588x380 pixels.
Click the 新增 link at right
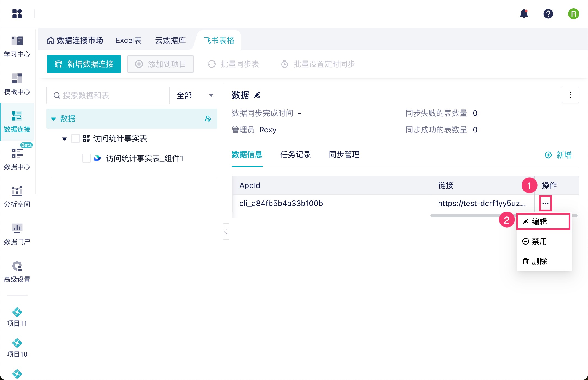click(x=558, y=155)
